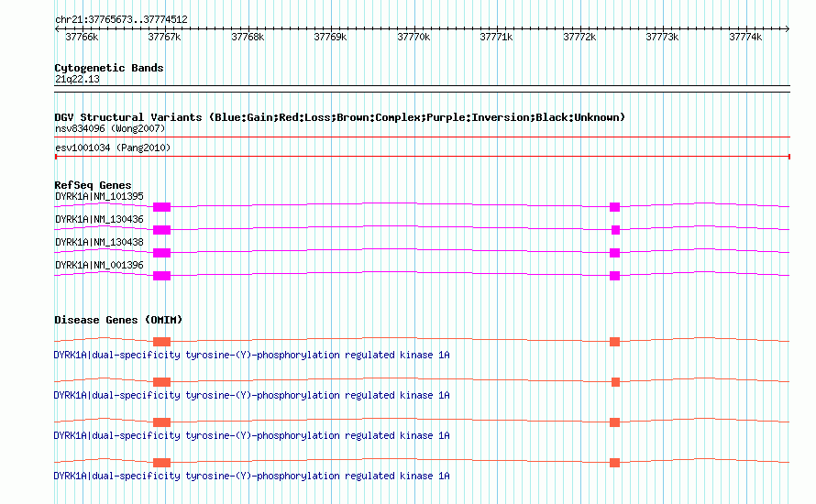Select the 37769k ruler position label
Screen dimensions: 816x504
click(x=330, y=37)
